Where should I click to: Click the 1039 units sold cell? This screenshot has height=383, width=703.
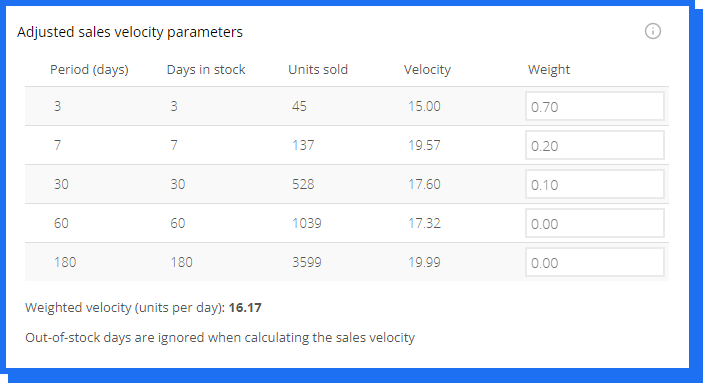[307, 223]
